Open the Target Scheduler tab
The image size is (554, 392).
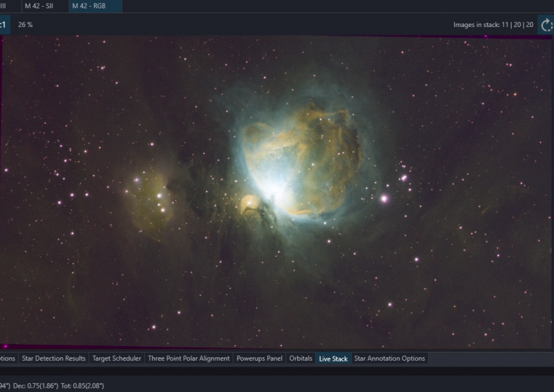point(116,359)
